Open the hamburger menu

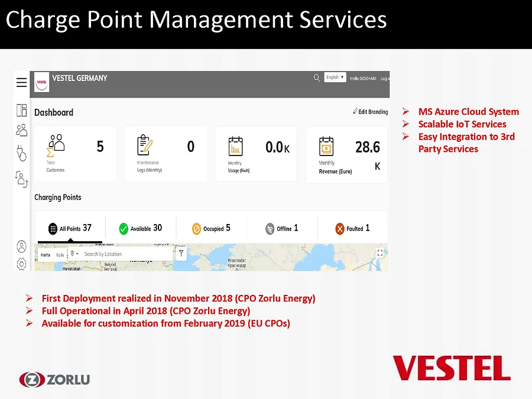(x=21, y=82)
